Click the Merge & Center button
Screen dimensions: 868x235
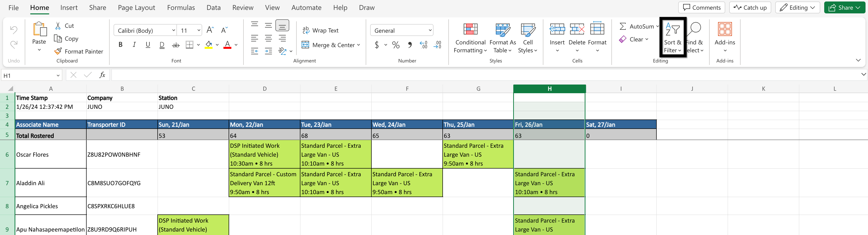click(x=328, y=45)
